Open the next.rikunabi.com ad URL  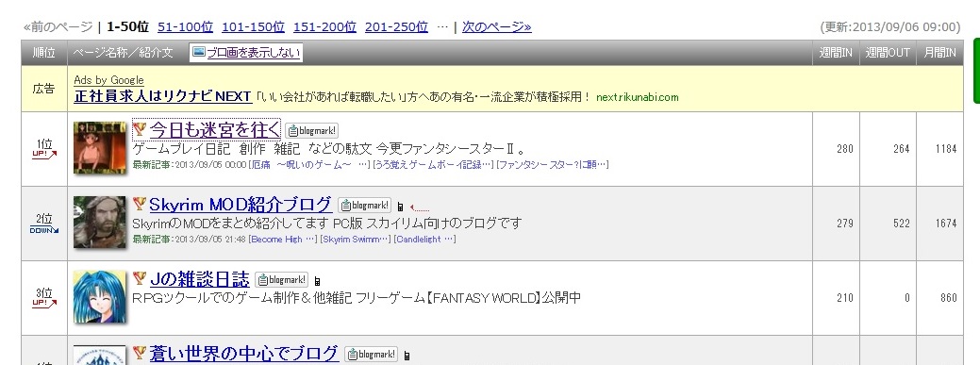(x=638, y=97)
